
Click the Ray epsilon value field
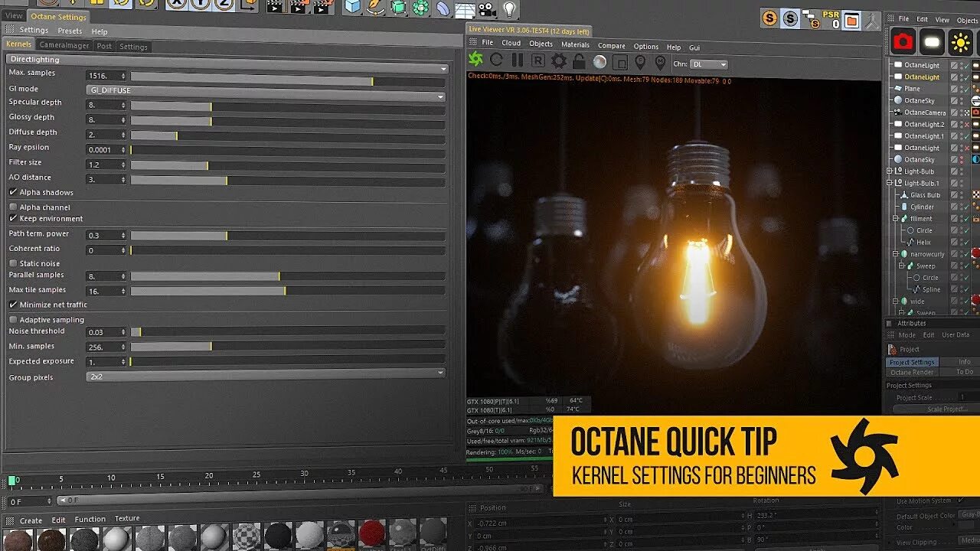[x=106, y=150]
